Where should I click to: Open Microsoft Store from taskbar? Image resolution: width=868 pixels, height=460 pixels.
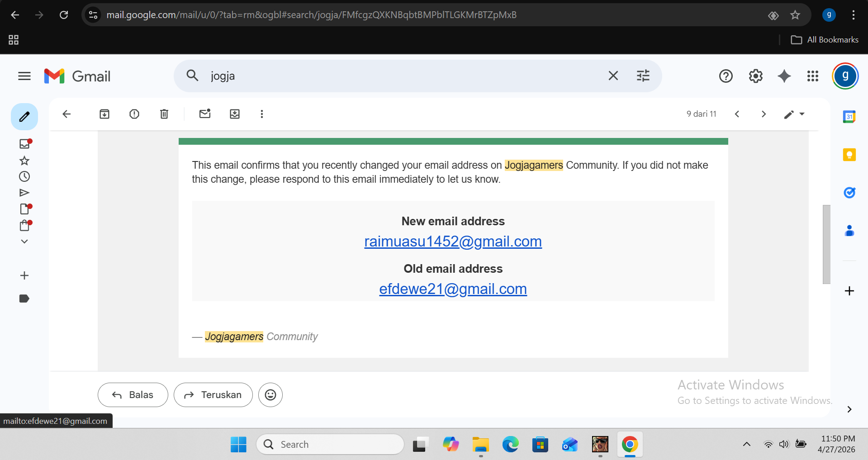coord(540,444)
